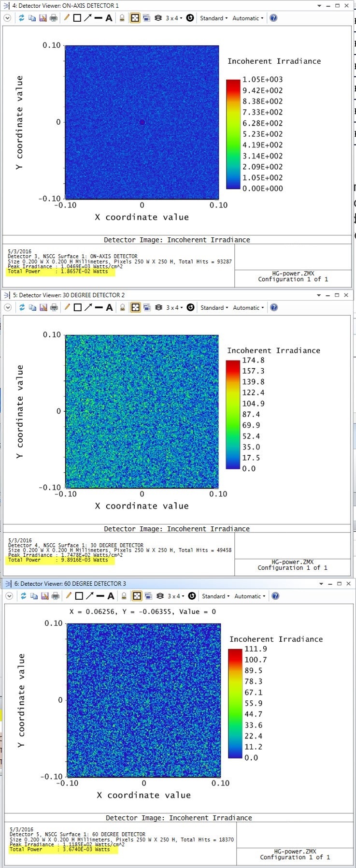Print the 60 DEGREE DETECTOR 3 window
The width and height of the screenshot is (356, 868).
tap(55, 596)
